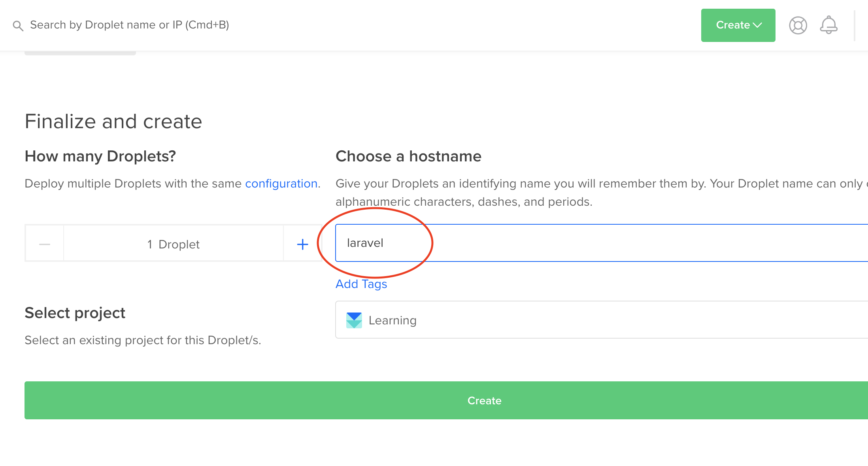This screenshot has width=868, height=466.
Task: Open the support lifebuoy icon
Action: click(x=798, y=25)
